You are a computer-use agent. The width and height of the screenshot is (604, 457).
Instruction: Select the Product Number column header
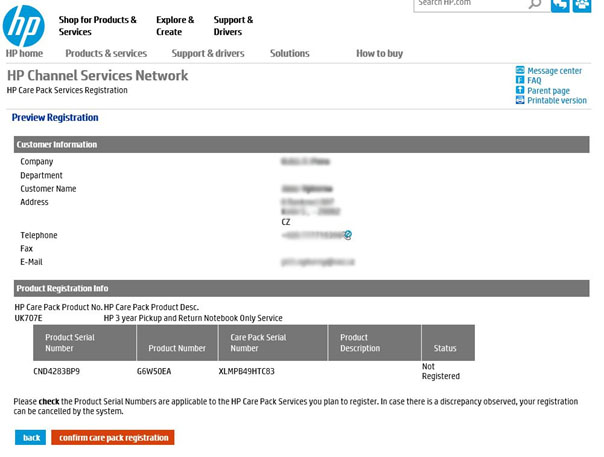tap(177, 343)
